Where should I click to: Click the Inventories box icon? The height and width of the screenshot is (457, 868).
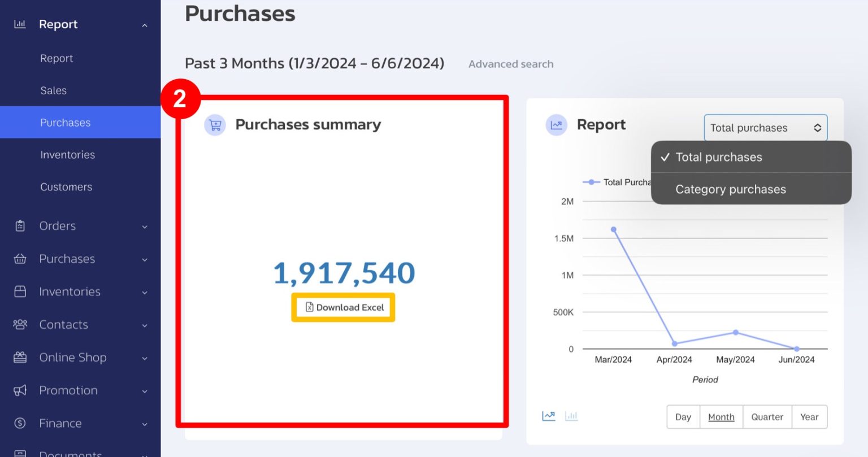click(x=20, y=291)
